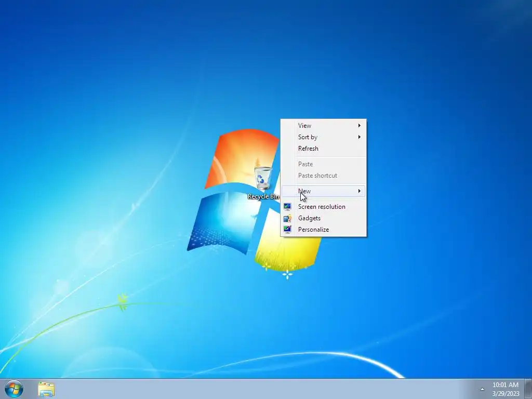Click the date 3/29/2023 in the tray
532x399 pixels.
(506, 394)
